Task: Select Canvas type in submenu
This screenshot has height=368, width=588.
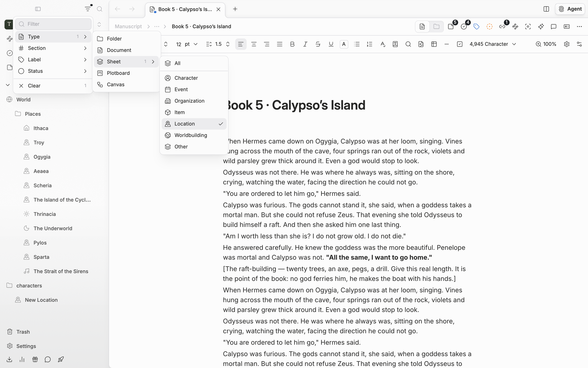Action: tap(126, 84)
